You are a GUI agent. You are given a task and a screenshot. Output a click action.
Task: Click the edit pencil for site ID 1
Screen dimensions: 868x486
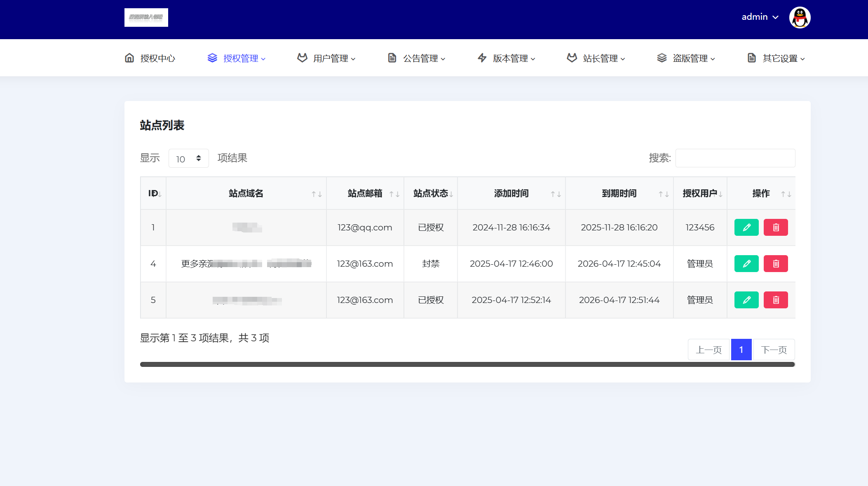point(746,227)
